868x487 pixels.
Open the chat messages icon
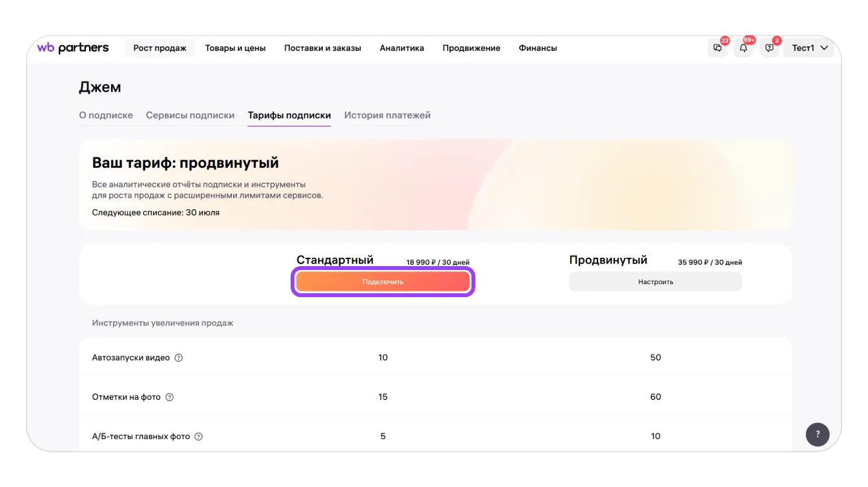[718, 48]
